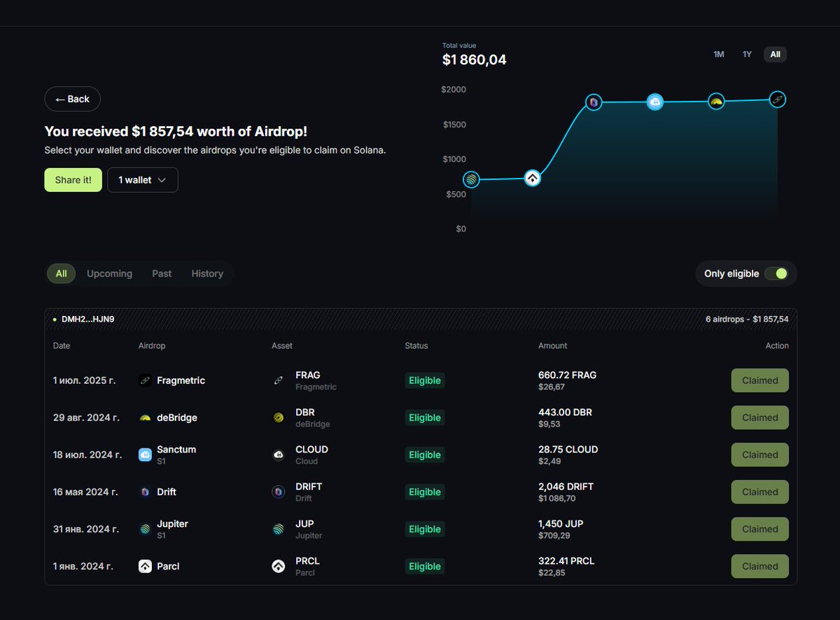Select the deBridge DBR asset icon

click(x=279, y=418)
